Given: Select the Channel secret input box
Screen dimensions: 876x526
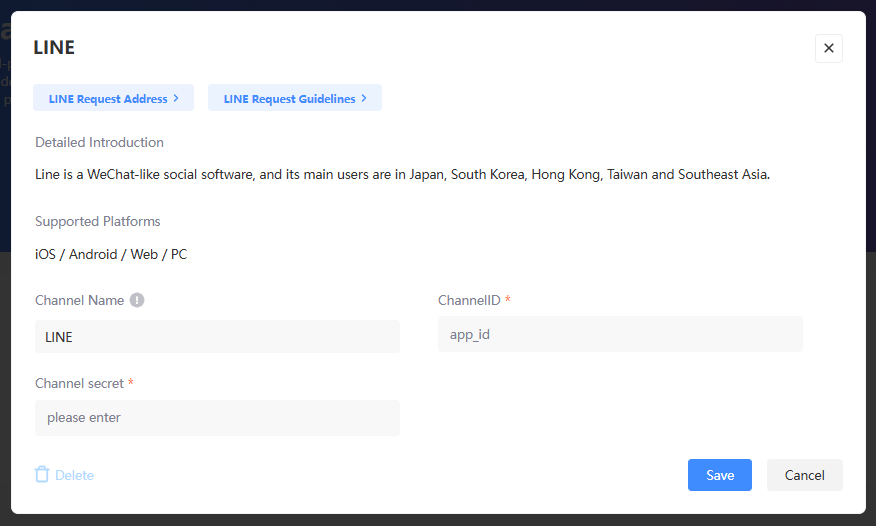Looking at the screenshot, I should click(x=217, y=418).
